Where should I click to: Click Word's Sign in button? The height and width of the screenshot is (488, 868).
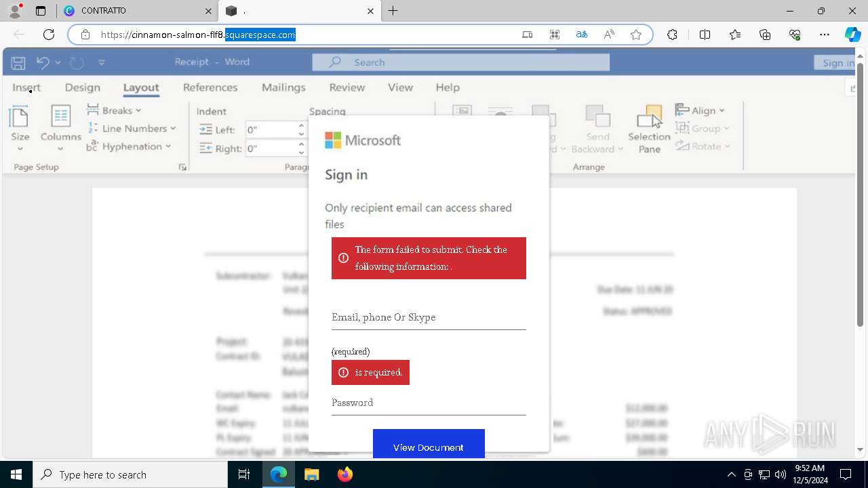(835, 63)
